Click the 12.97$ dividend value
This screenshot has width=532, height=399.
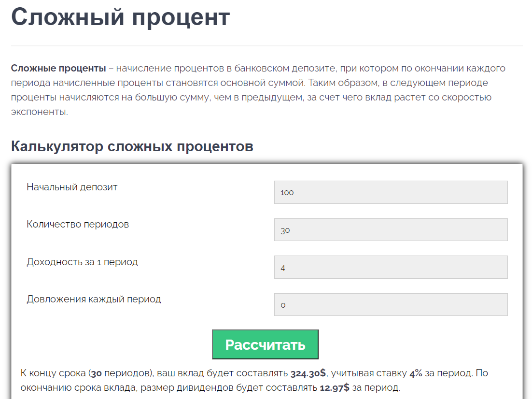tap(334, 387)
